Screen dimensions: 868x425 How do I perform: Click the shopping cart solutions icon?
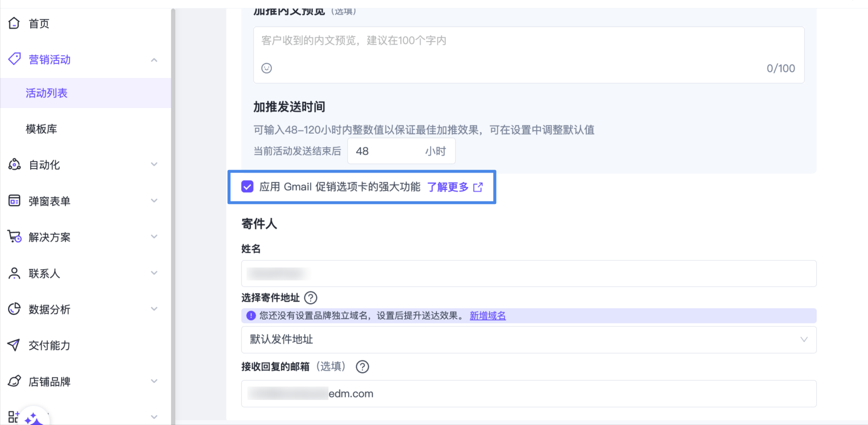[14, 237]
